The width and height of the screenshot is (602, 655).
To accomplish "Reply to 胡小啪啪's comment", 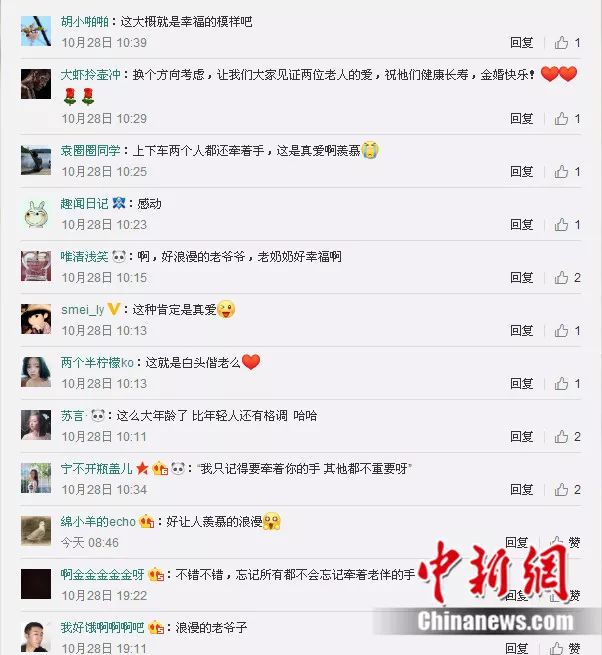I will pos(522,43).
